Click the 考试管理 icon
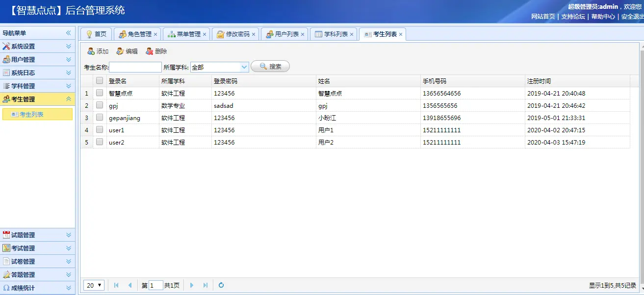The width and height of the screenshot is (644, 295). [x=6, y=248]
